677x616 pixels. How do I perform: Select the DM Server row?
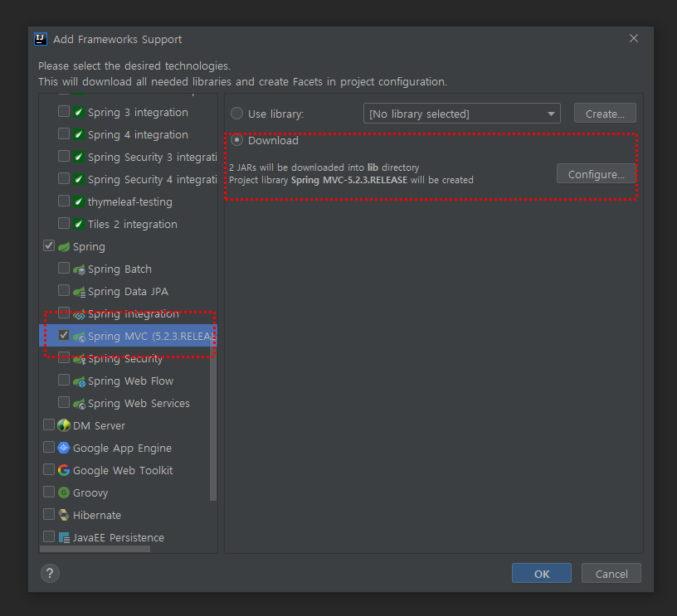[128, 426]
